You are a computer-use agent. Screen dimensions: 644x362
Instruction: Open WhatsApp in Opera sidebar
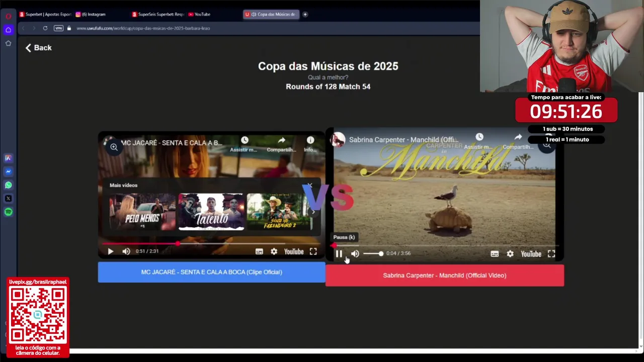click(8, 185)
